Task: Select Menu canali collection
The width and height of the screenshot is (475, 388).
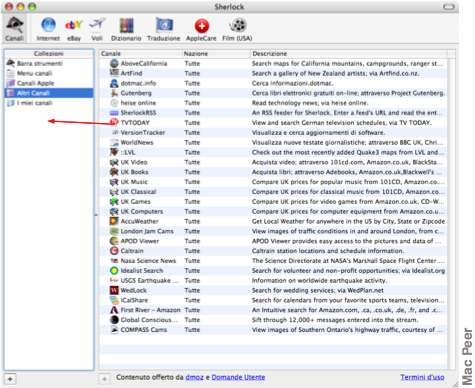Action: (49, 73)
